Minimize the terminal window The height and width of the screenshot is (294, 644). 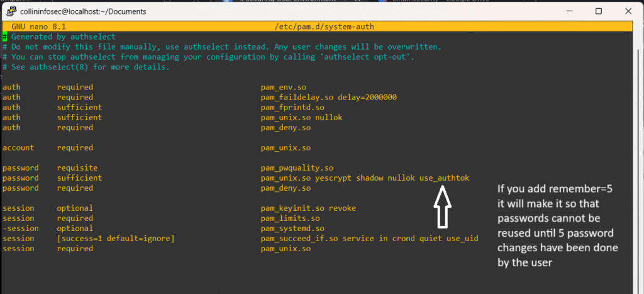click(x=570, y=11)
